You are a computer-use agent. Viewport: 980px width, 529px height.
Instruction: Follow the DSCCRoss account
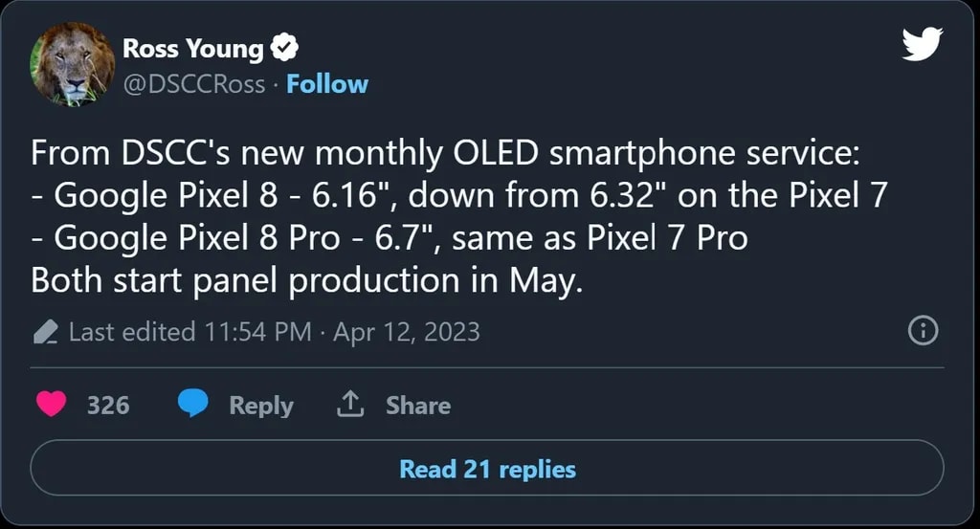[x=327, y=84]
